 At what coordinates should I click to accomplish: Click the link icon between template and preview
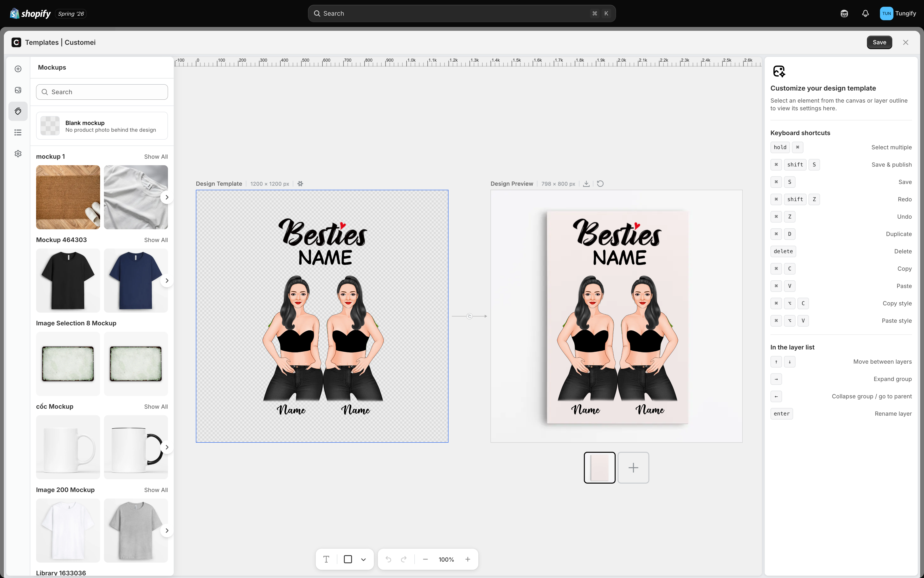pos(470,316)
